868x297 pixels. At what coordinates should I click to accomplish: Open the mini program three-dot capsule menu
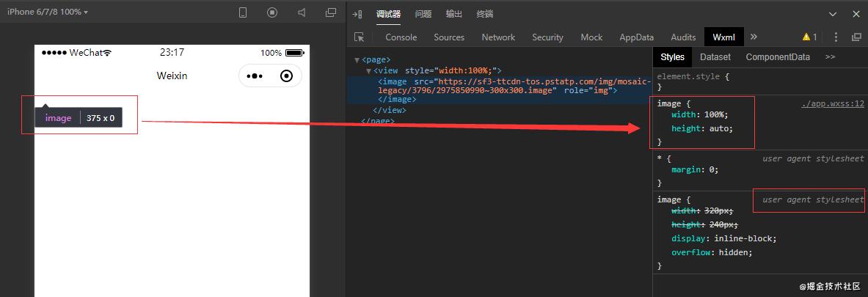254,76
